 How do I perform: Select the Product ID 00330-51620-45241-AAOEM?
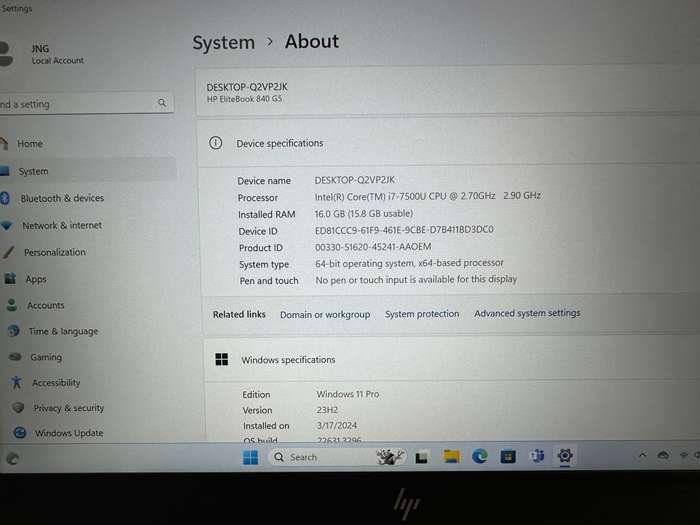pyautogui.click(x=373, y=247)
